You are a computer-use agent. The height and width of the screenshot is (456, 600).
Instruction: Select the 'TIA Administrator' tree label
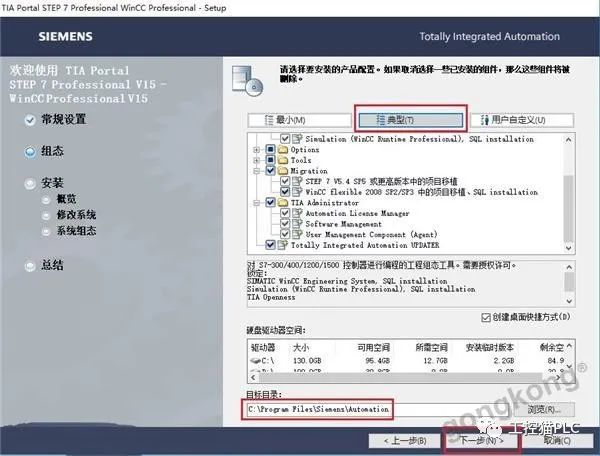[x=324, y=203]
